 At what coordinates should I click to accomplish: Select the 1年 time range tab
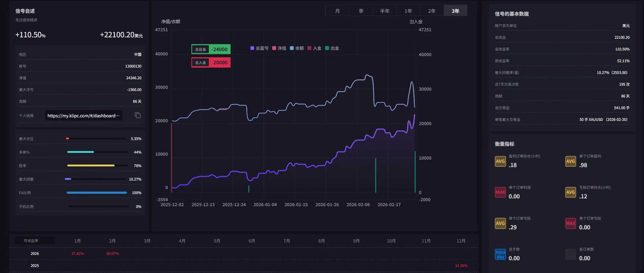[x=408, y=11]
